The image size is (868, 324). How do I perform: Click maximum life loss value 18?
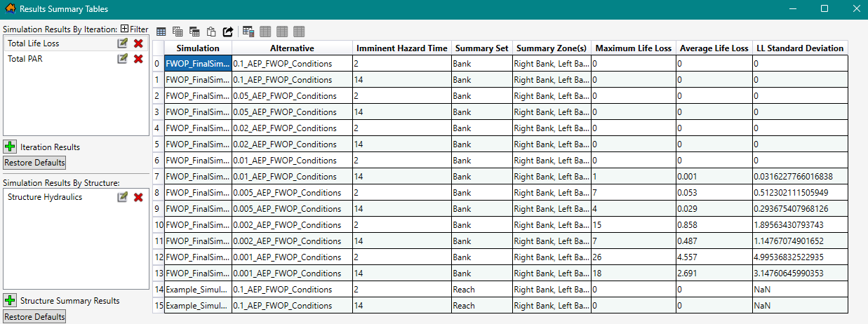[633, 274]
